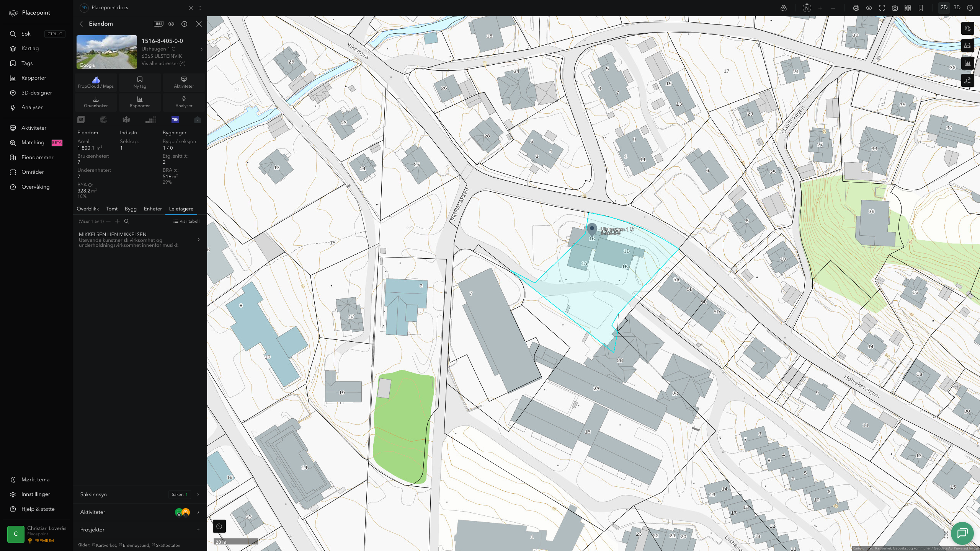This screenshot has width=980, height=551.
Task: Open the map statistics chart tool
Action: 967,63
